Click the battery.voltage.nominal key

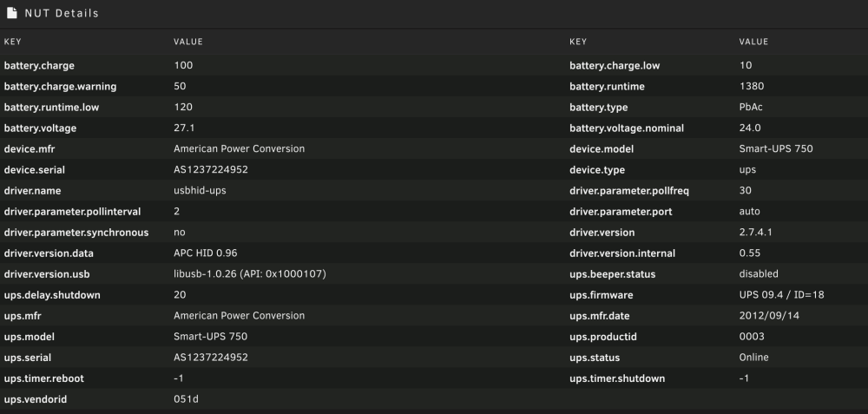[x=627, y=128]
